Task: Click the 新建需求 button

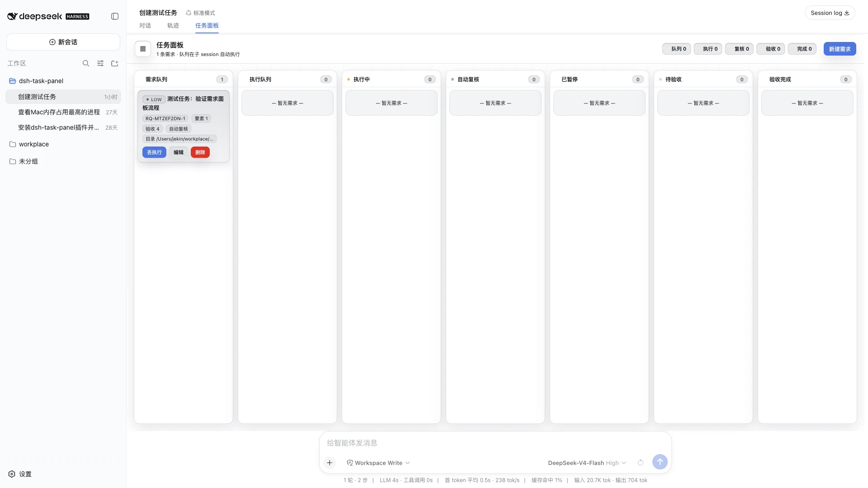Action: (x=840, y=49)
